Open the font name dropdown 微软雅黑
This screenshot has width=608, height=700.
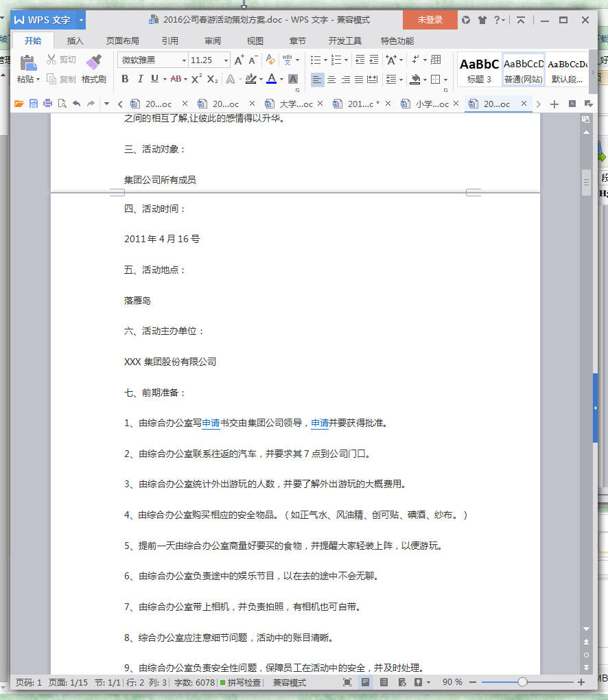(184, 60)
